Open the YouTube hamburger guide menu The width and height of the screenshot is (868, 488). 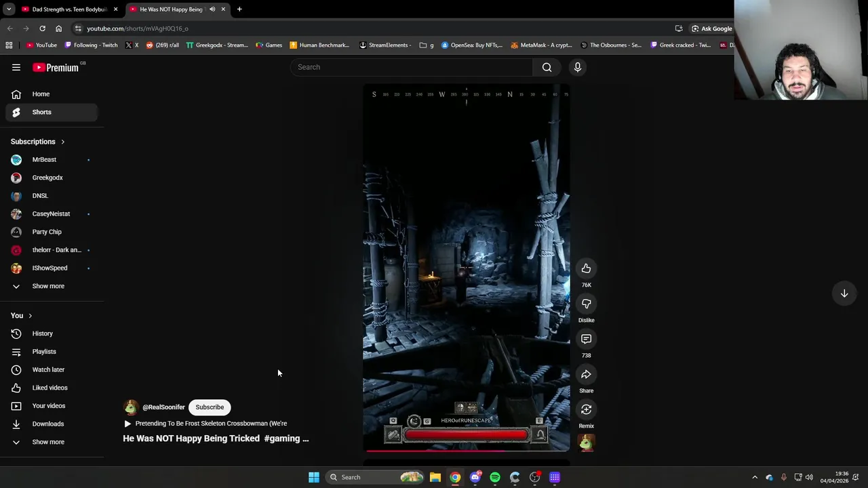click(x=16, y=67)
